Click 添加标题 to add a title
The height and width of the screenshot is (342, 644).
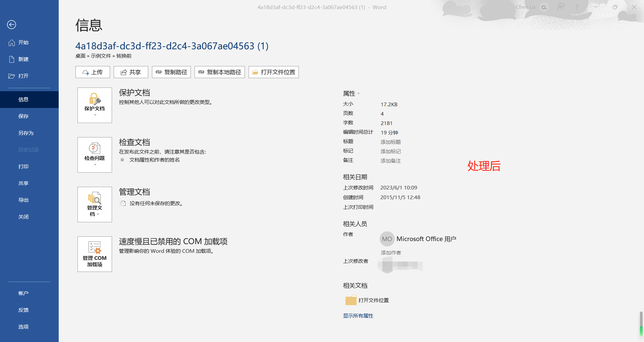(390, 142)
